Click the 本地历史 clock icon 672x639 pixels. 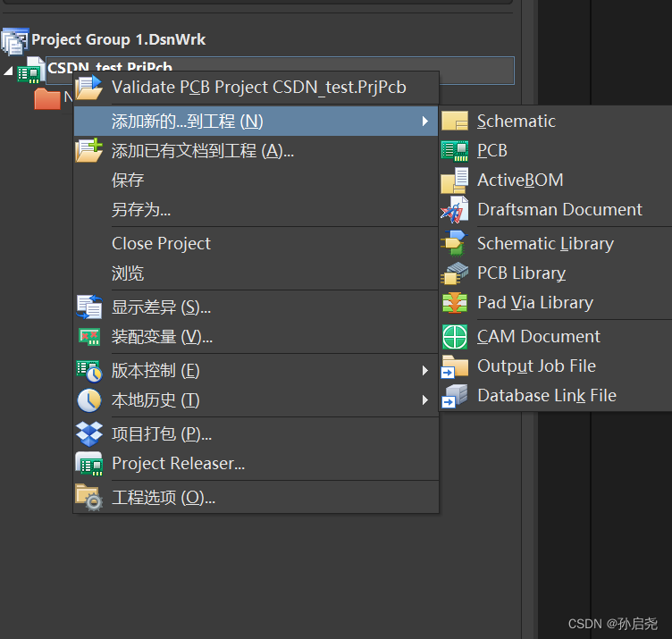pos(89,400)
